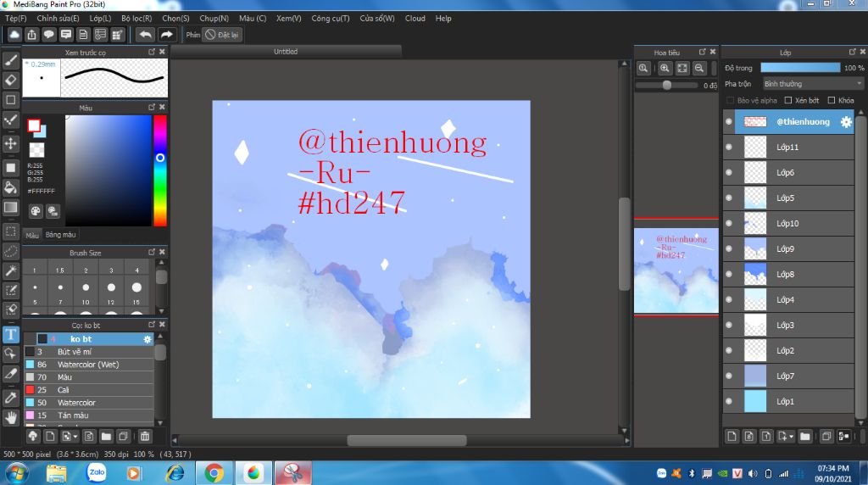The width and height of the screenshot is (868, 485).
Task: Select the Untitled document tab
Action: click(x=286, y=52)
